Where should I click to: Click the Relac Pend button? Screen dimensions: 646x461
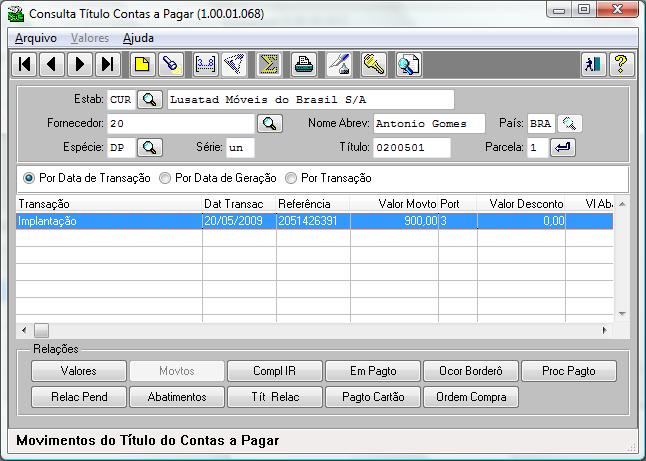click(79, 397)
